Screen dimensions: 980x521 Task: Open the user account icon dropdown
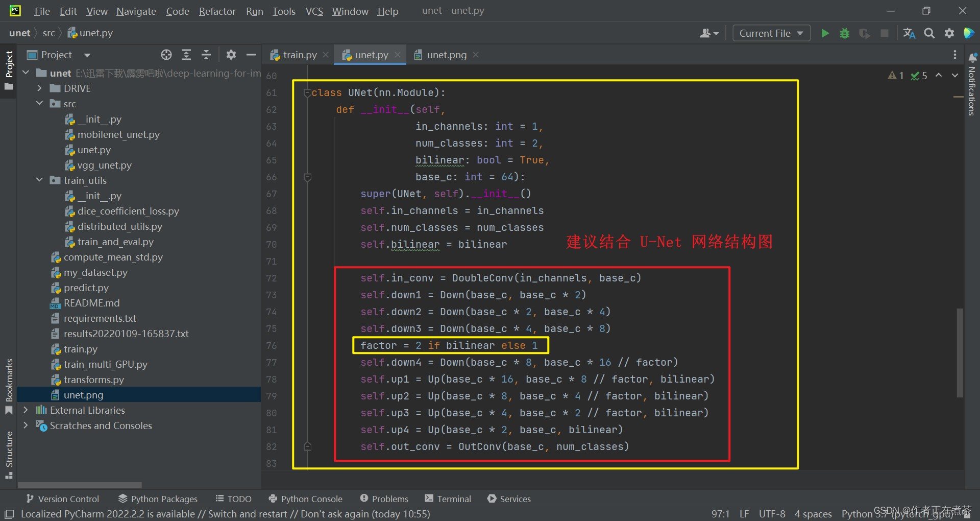coord(709,33)
